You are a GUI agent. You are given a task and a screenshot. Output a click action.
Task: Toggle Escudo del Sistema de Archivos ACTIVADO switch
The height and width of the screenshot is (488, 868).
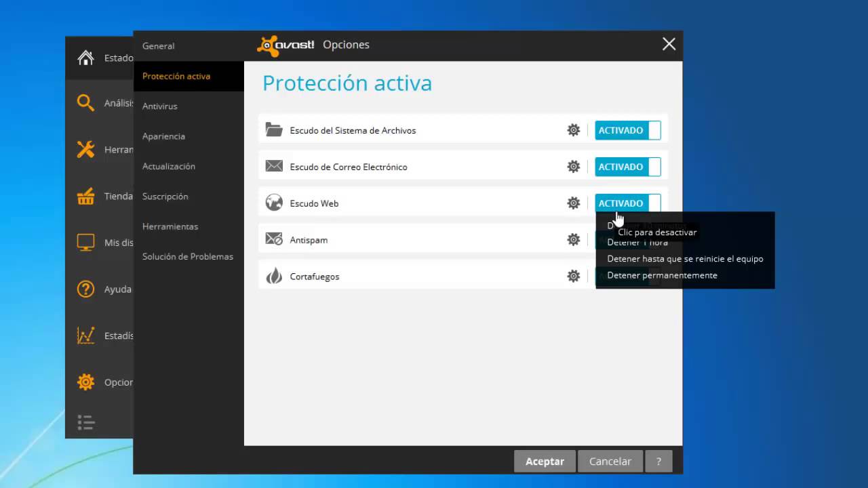click(628, 130)
